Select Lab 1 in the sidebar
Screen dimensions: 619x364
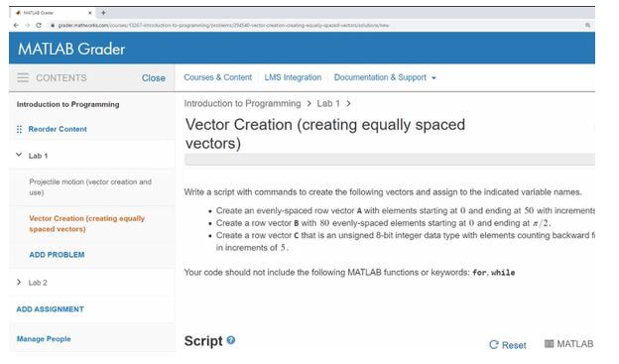point(38,156)
